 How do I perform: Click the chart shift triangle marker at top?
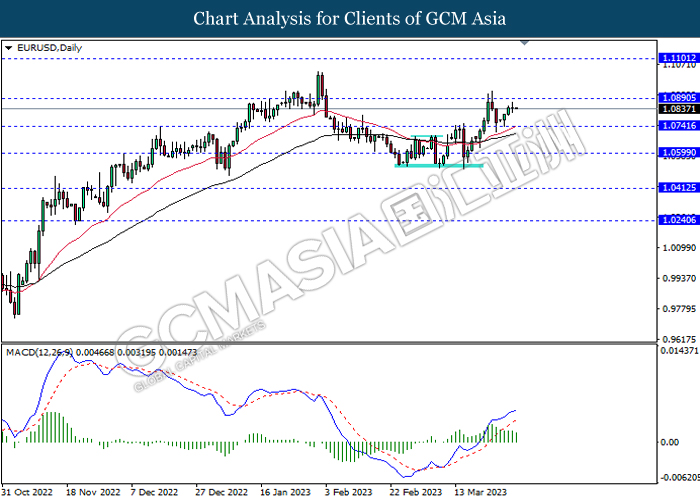[x=525, y=43]
